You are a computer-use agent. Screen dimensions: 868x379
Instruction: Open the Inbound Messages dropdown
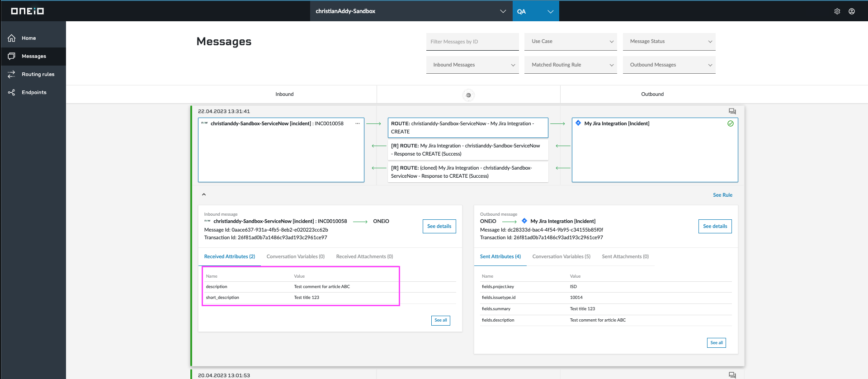pos(472,65)
